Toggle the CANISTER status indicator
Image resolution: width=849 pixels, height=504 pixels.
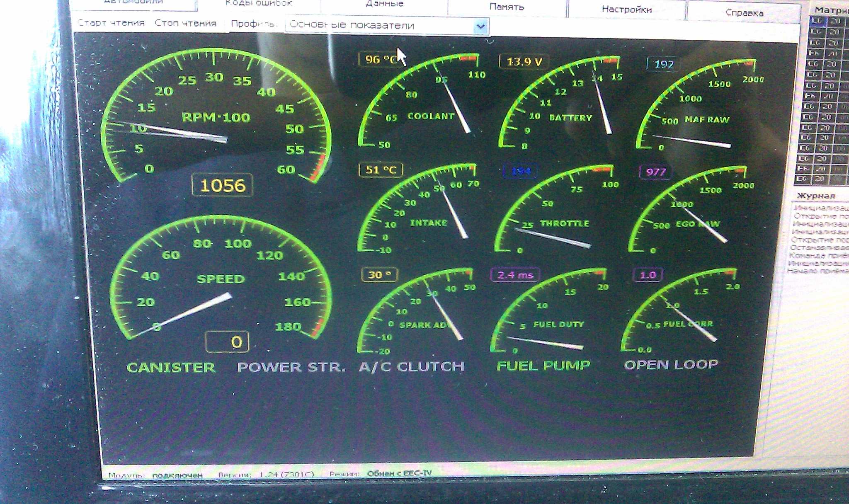tap(171, 368)
